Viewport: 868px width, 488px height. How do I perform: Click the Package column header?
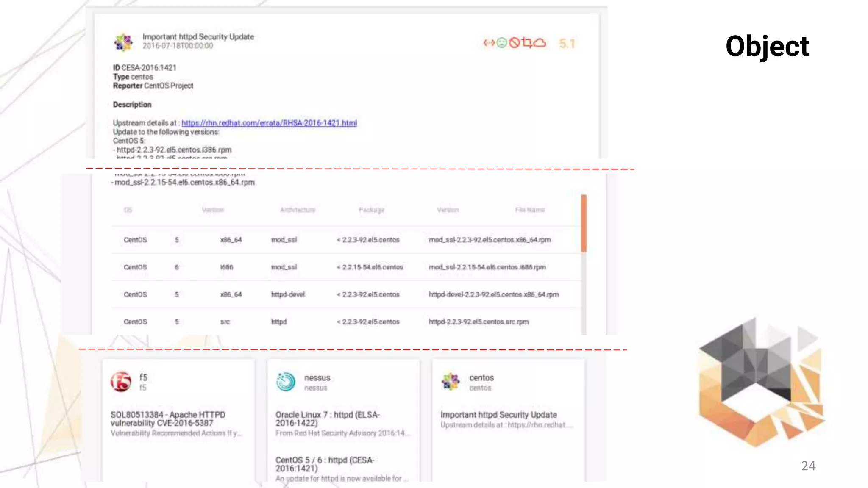click(x=371, y=210)
